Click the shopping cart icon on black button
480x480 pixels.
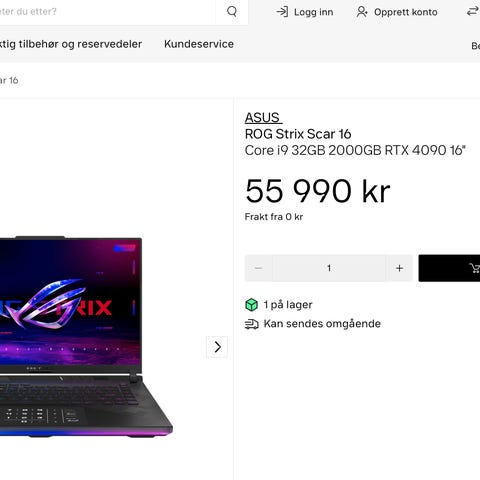[x=474, y=268]
